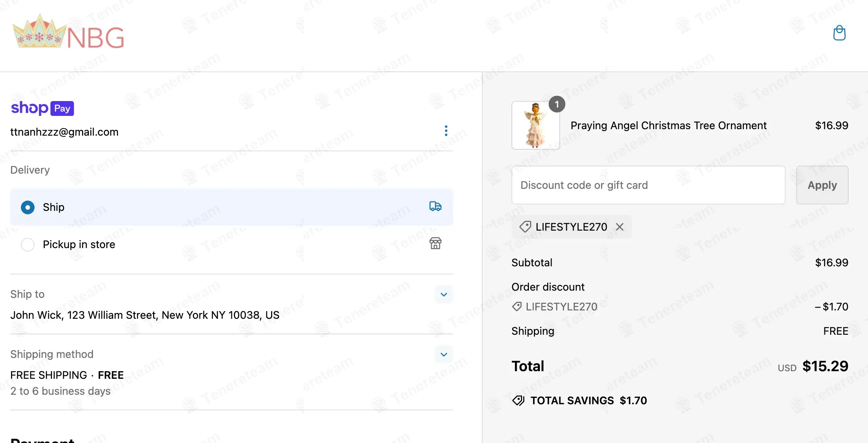Click the John Wick shipping address text
This screenshot has height=443, width=868.
145,315
